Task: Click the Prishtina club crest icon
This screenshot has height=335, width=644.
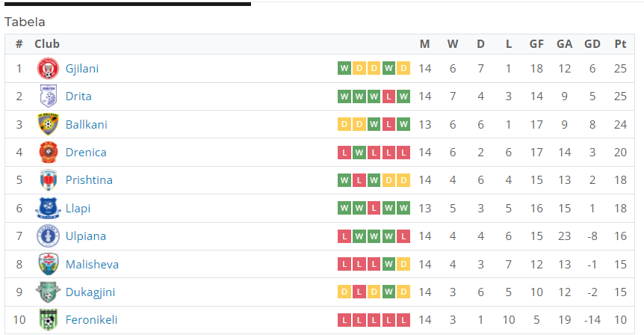Action: (x=48, y=180)
